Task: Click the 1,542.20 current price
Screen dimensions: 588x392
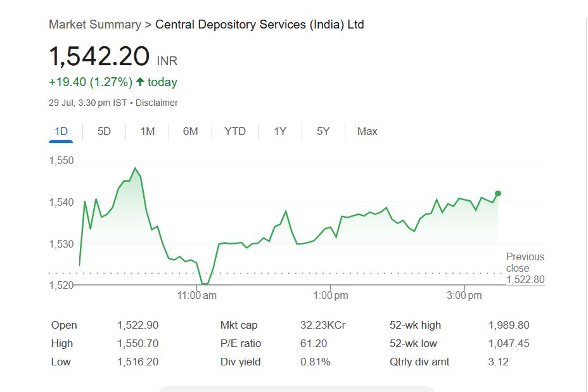Action: (99, 56)
